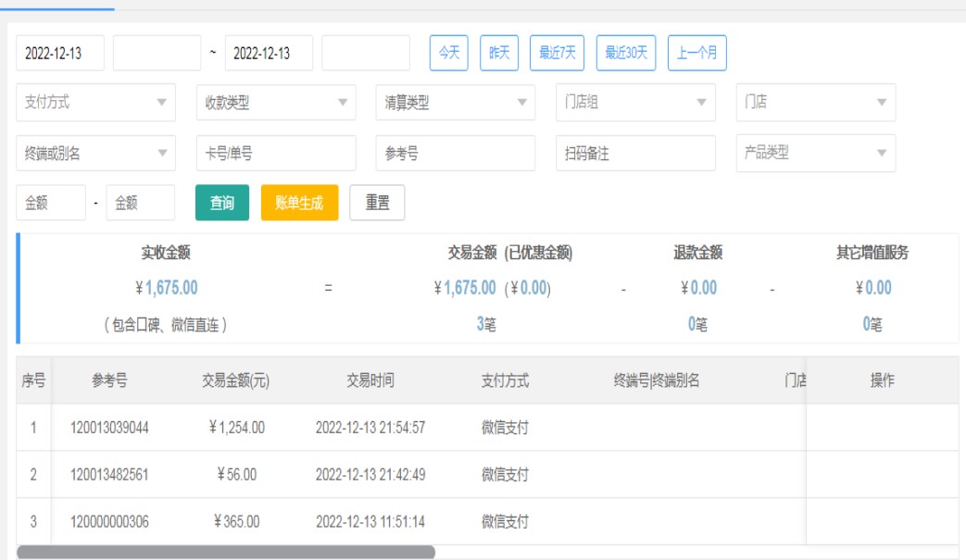Open the 清算类型 dropdown
The image size is (966, 560).
[x=455, y=103]
